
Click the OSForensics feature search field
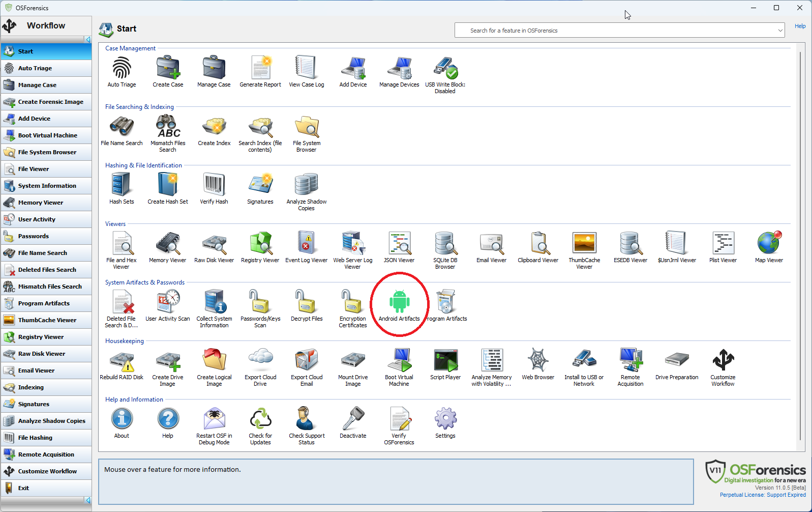click(x=615, y=31)
